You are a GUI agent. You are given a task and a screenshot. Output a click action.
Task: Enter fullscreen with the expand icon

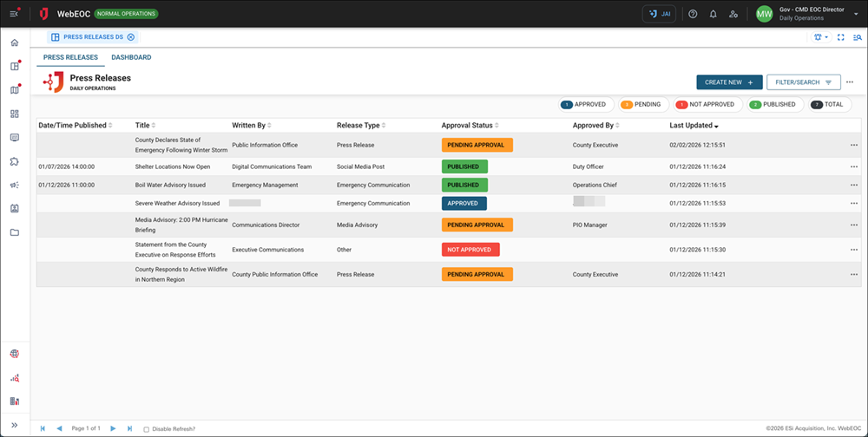point(840,37)
